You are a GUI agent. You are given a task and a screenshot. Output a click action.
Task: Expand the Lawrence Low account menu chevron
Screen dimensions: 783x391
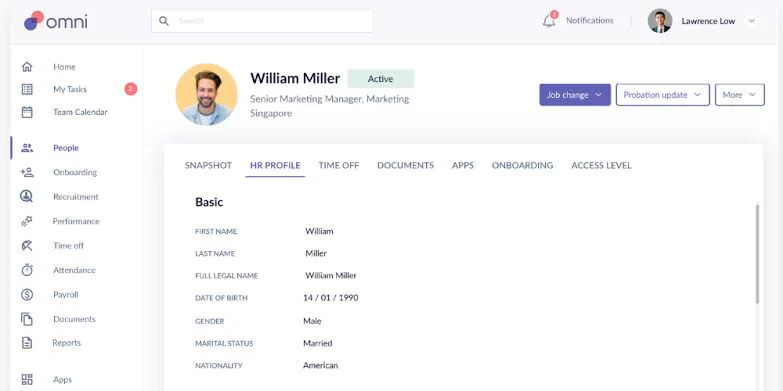point(752,21)
